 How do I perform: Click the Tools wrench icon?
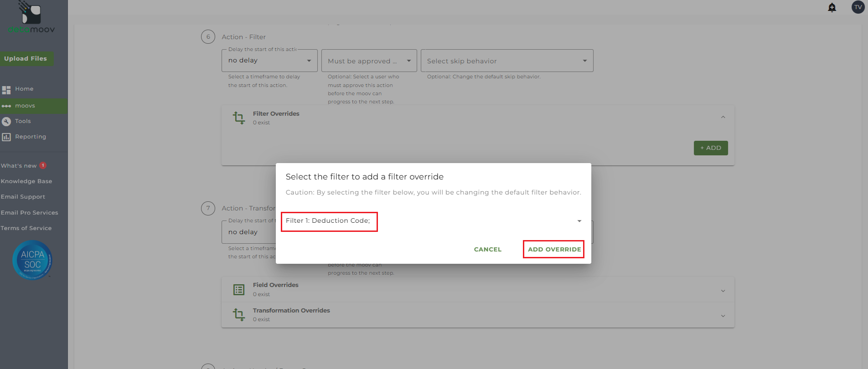coord(6,122)
